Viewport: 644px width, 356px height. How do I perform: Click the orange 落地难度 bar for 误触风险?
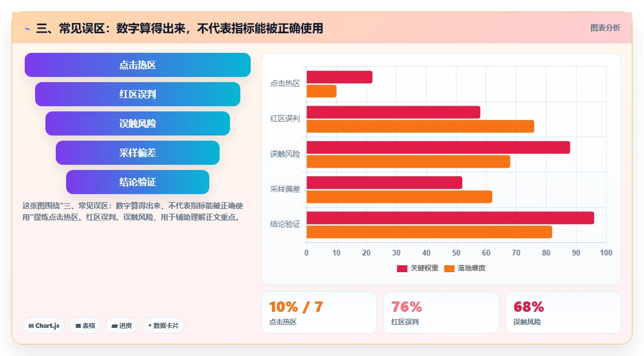408,161
